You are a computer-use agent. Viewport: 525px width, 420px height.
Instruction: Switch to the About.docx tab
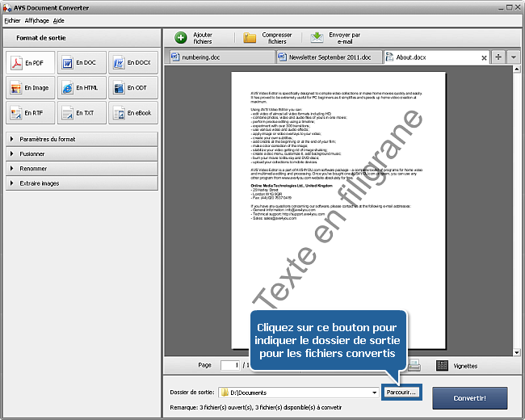point(436,57)
